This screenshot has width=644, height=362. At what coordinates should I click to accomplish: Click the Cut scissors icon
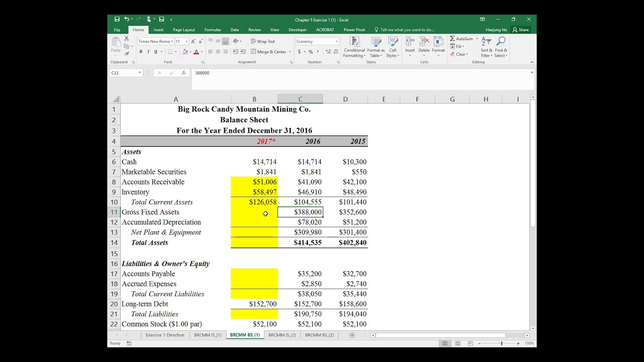(126, 39)
